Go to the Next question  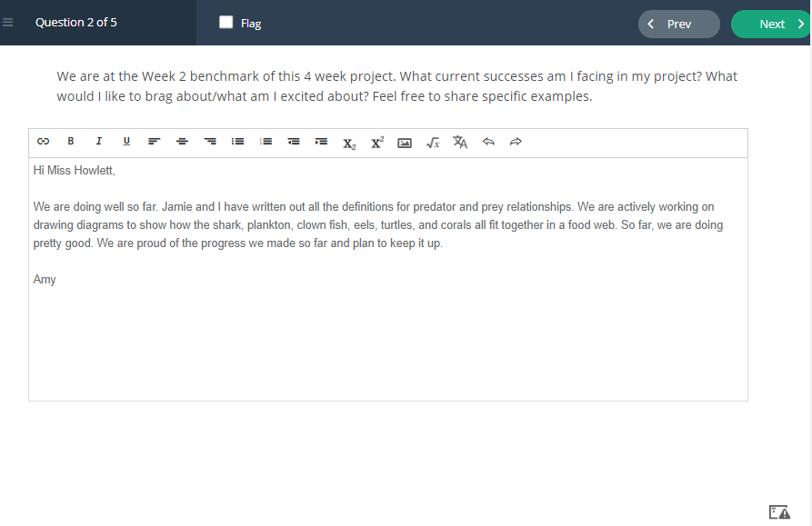click(771, 24)
